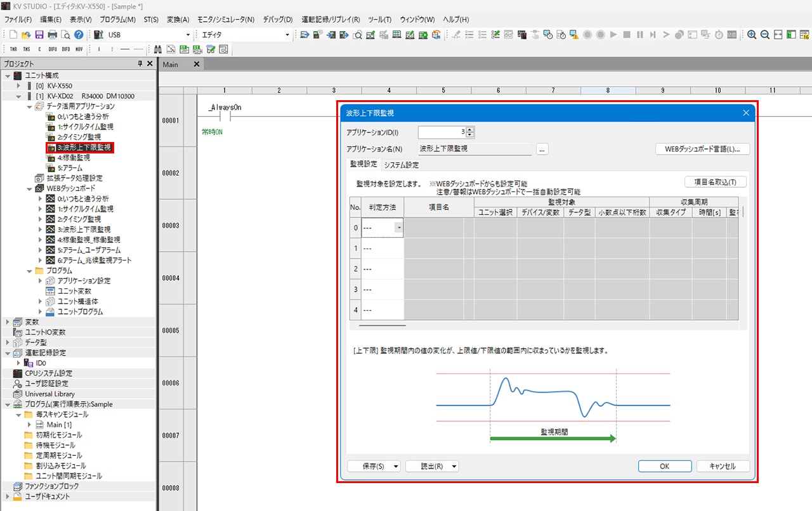The height and width of the screenshot is (511, 812).
Task: Open the デバッグ(D) menu
Action: pos(277,20)
